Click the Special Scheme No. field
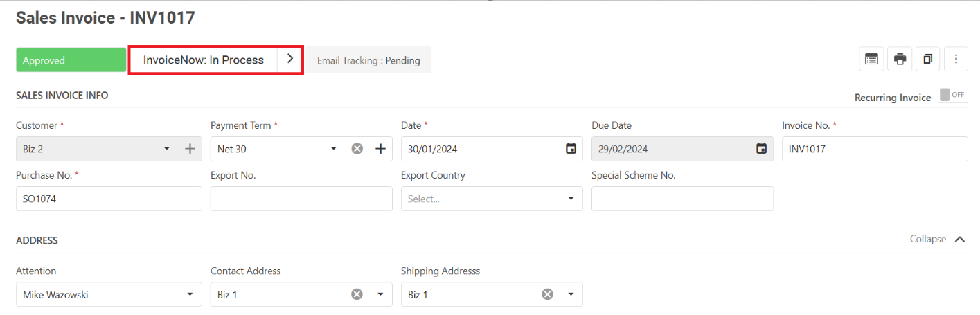Viewport: 980px width, 315px height. [682, 199]
